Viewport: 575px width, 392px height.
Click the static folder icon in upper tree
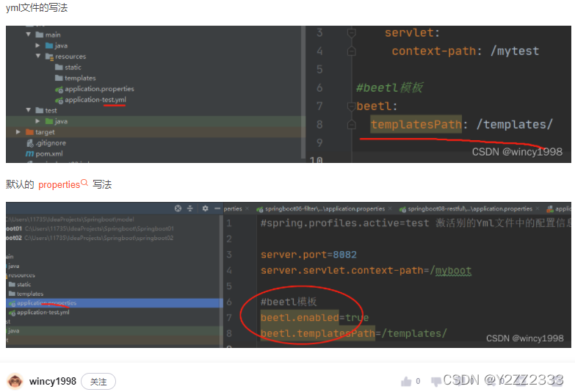click(59, 67)
